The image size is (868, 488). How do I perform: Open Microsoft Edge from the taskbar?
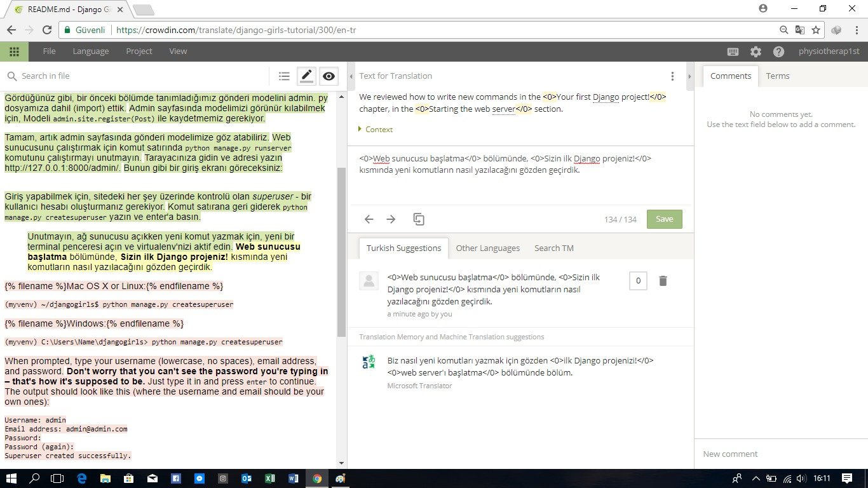click(x=82, y=478)
